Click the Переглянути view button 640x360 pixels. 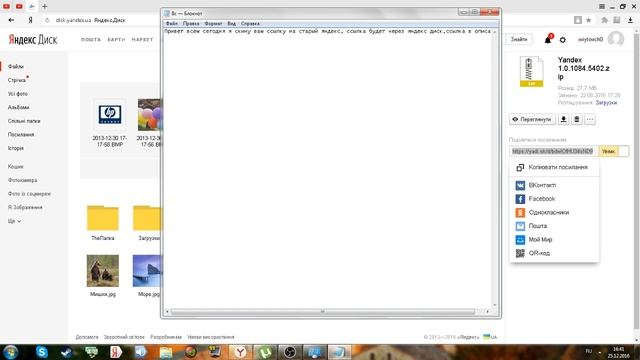[532, 119]
